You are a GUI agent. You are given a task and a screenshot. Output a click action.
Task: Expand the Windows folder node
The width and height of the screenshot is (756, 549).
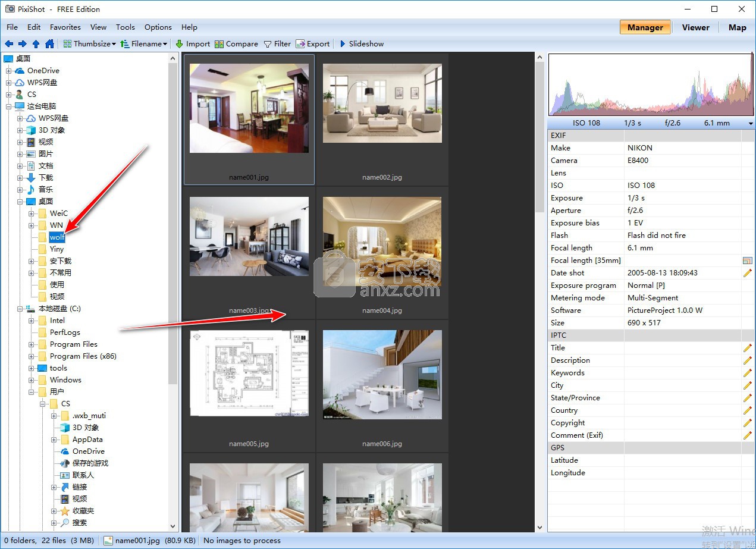[32, 380]
